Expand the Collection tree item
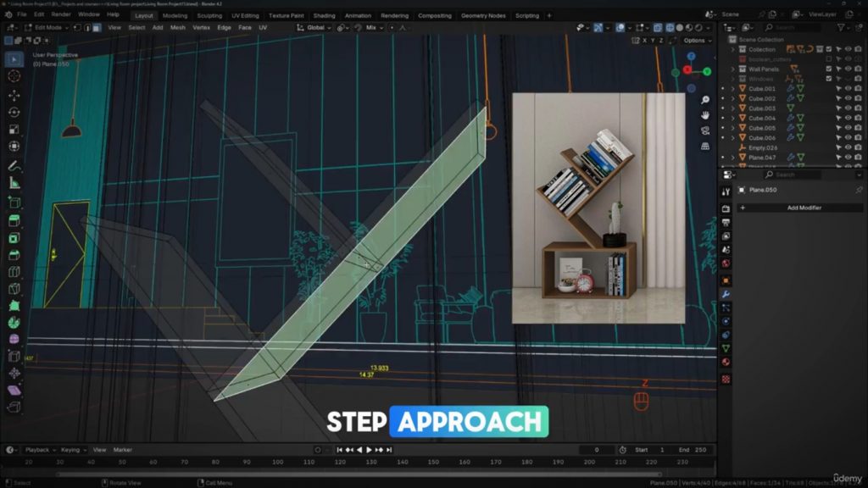 (733, 49)
